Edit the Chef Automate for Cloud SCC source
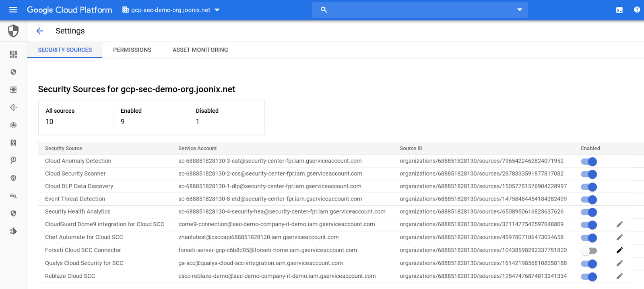644x289 pixels. (x=619, y=237)
